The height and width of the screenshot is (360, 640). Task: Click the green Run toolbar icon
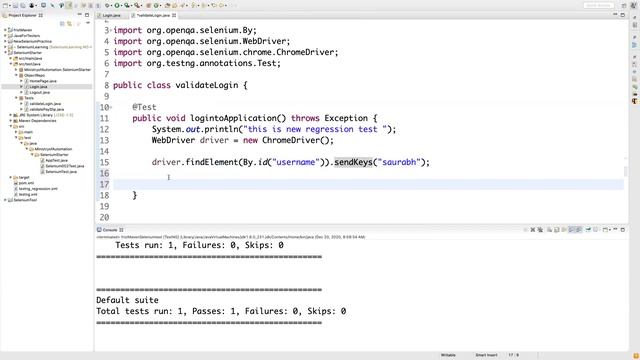[x=117, y=6]
